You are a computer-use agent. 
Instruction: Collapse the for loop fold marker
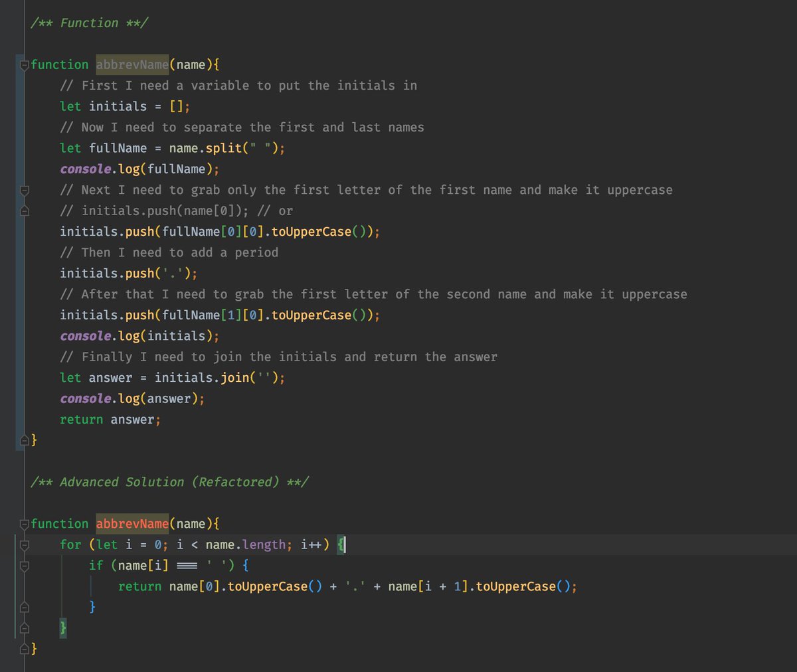25,545
